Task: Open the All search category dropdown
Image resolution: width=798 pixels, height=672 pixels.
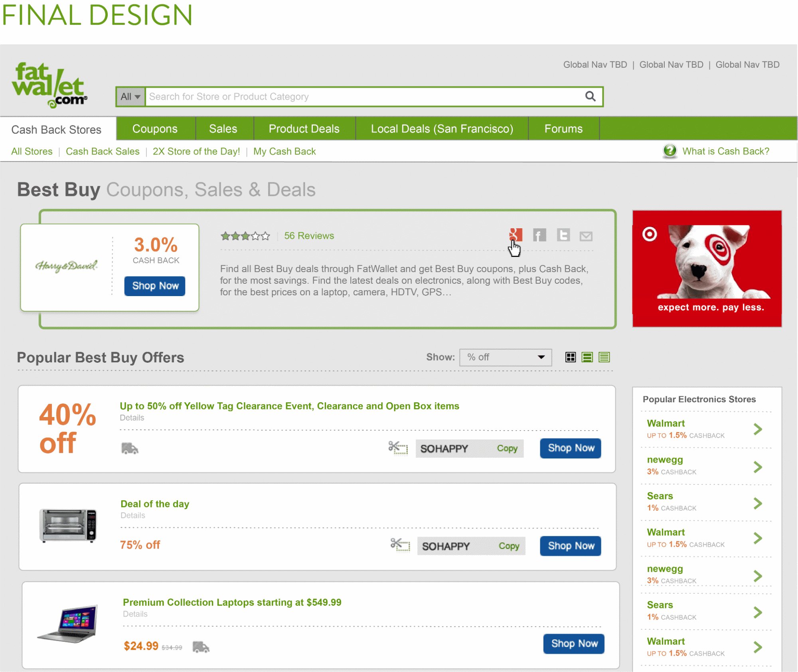Action: [130, 97]
